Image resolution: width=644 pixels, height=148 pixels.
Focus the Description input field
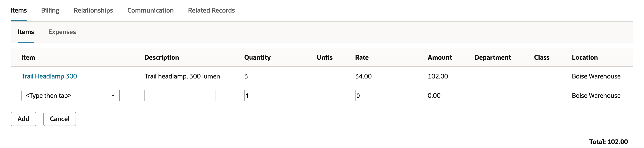[180, 96]
